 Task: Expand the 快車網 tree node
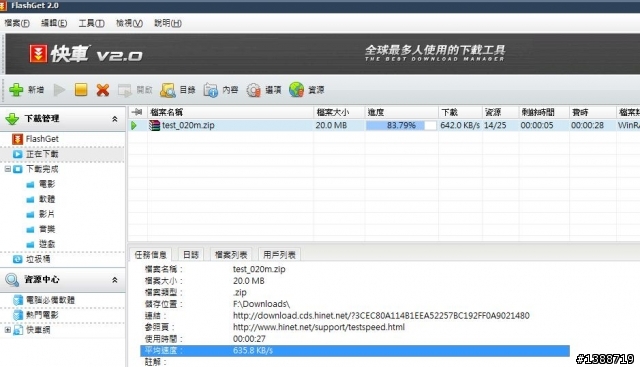coord(7,329)
